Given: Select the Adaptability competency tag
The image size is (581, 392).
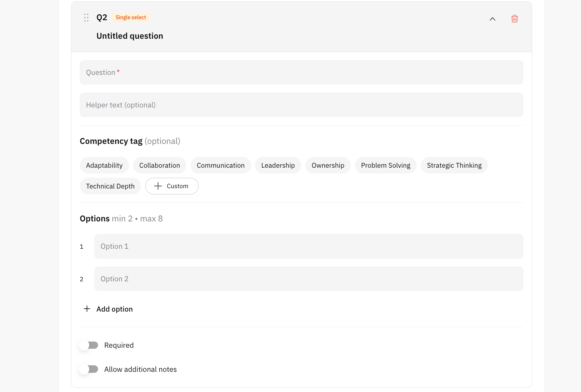Looking at the screenshot, I should click(x=104, y=165).
